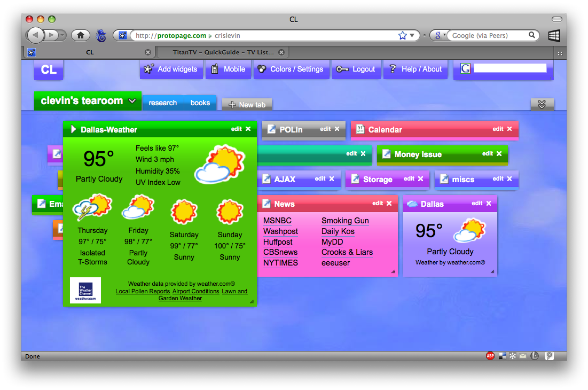Image resolution: width=588 pixels, height=390 pixels.
Task: Collapse Dallas-Weather widget with triangle
Action: (x=74, y=129)
